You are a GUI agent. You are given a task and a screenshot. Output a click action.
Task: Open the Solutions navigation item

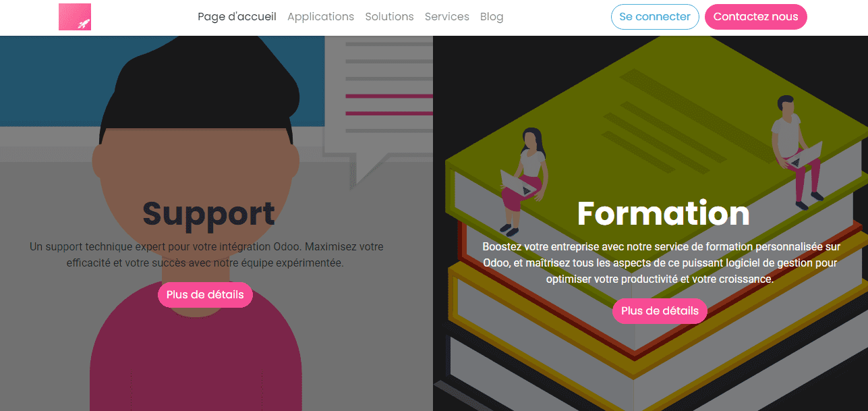(x=389, y=17)
